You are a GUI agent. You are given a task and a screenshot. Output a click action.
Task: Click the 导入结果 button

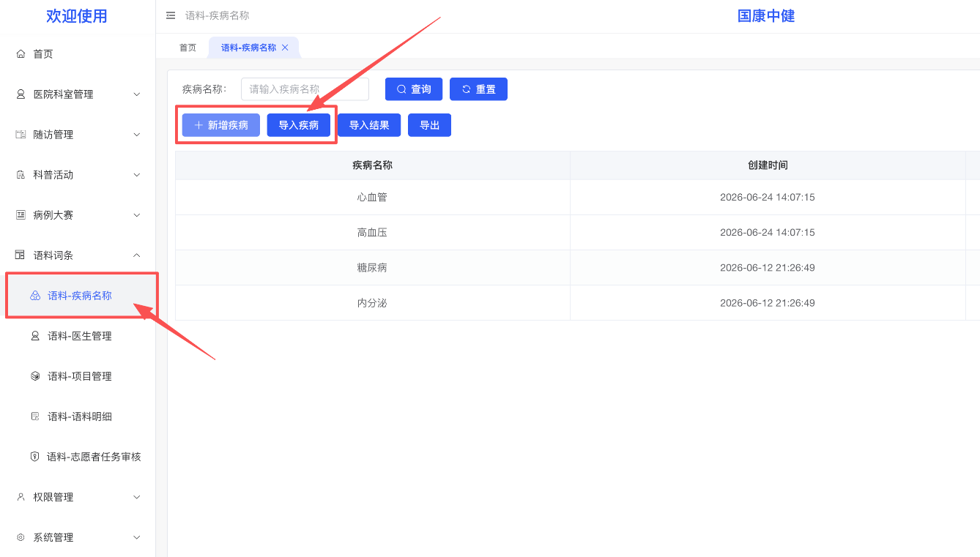(369, 125)
